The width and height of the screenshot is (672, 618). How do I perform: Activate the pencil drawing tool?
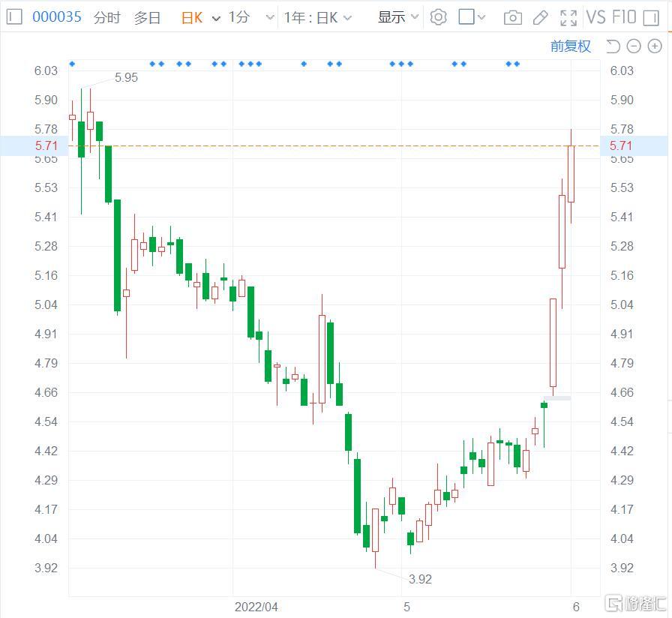pos(540,17)
